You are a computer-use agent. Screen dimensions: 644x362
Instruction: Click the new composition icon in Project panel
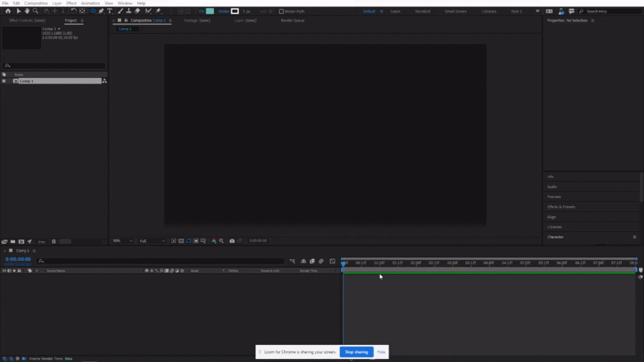pos(21,242)
